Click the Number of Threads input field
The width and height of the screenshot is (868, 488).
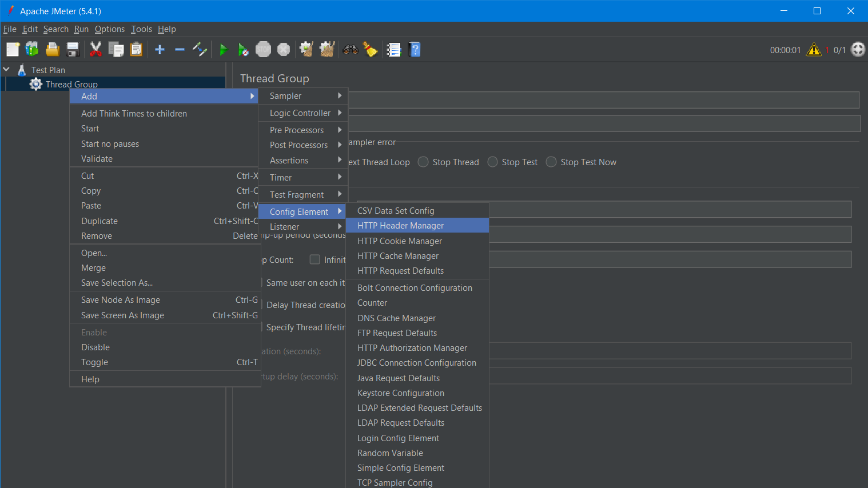point(670,209)
